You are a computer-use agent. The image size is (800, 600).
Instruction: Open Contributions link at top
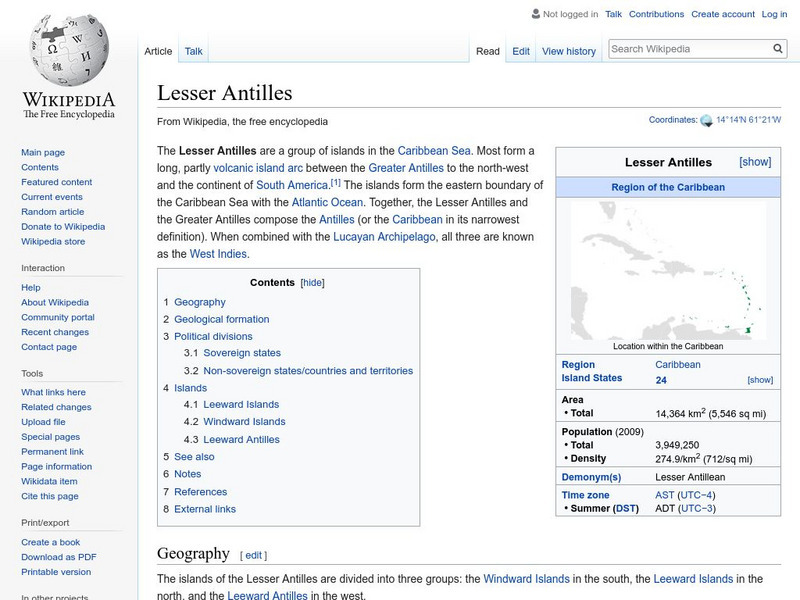[657, 14]
